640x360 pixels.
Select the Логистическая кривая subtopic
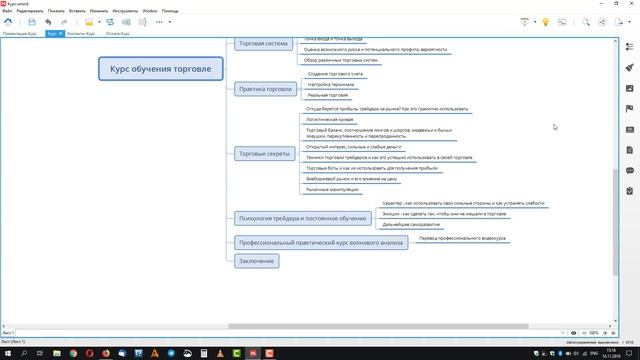point(330,120)
